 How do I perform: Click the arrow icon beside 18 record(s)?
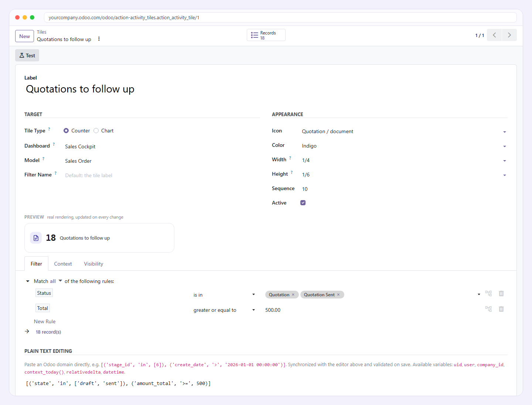(x=27, y=331)
